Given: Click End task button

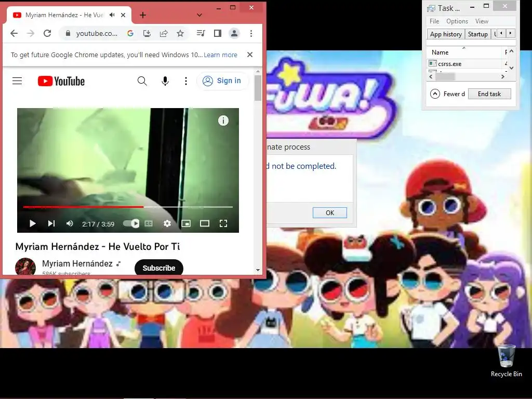Looking at the screenshot, I should 489,94.
